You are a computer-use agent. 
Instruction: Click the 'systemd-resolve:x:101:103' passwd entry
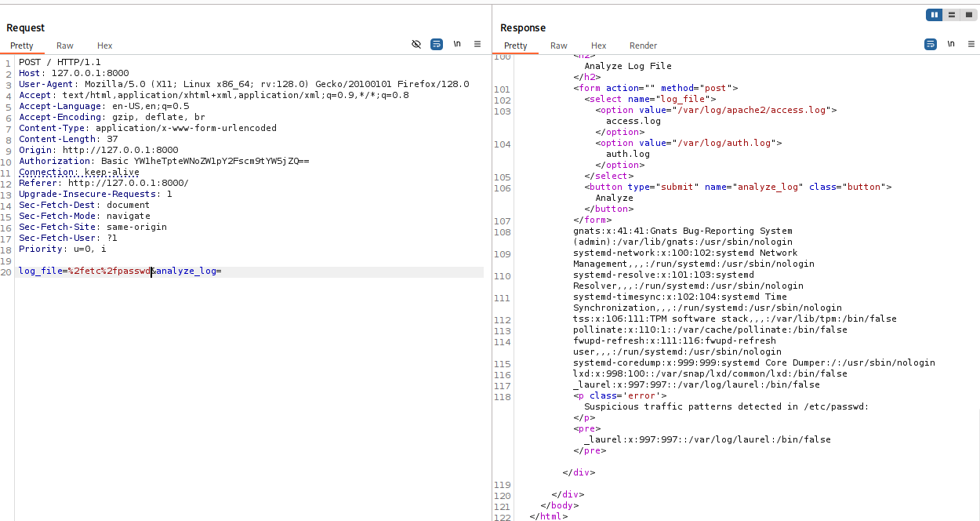[x=688, y=281]
